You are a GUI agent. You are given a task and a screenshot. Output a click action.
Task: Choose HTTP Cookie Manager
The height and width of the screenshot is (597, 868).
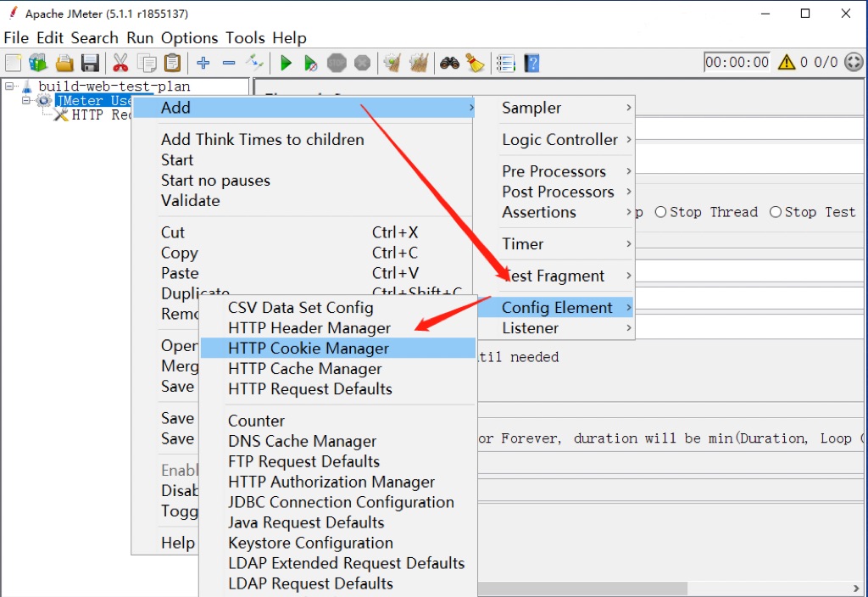pos(338,348)
